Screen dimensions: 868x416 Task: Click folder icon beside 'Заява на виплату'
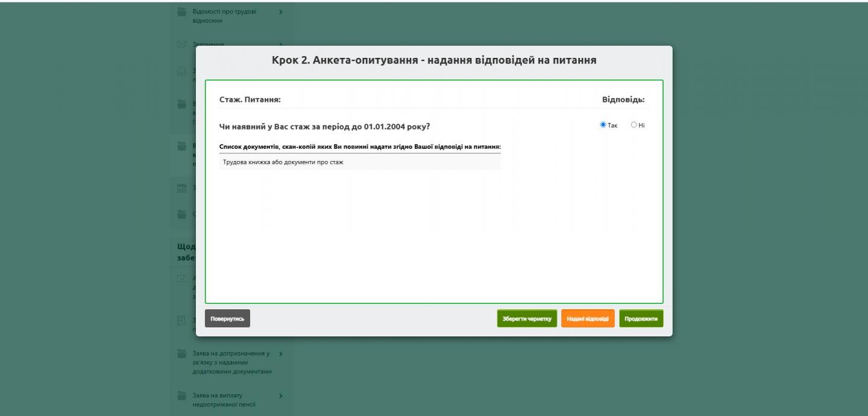(x=181, y=396)
